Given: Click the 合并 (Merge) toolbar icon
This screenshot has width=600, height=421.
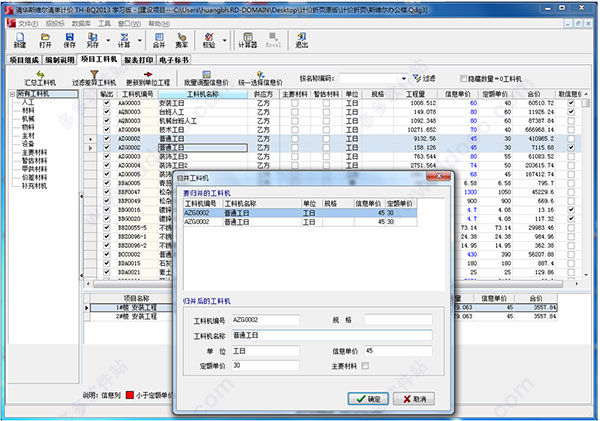Looking at the screenshot, I should click(x=159, y=40).
